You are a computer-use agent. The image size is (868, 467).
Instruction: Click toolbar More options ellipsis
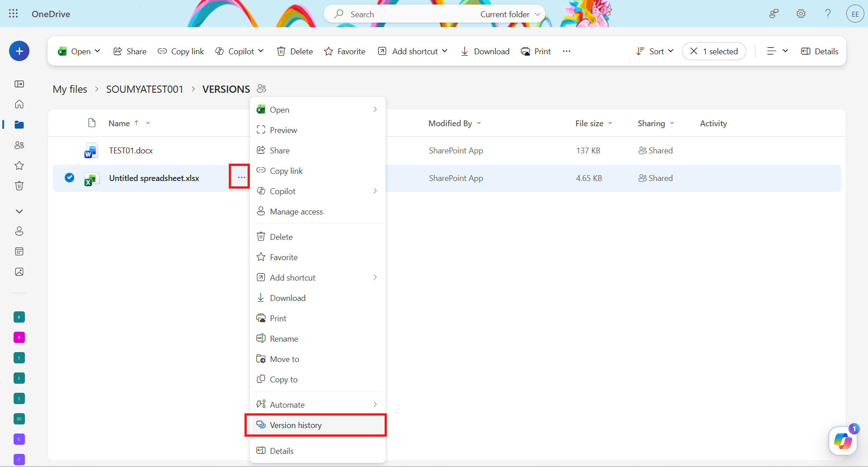coord(567,51)
